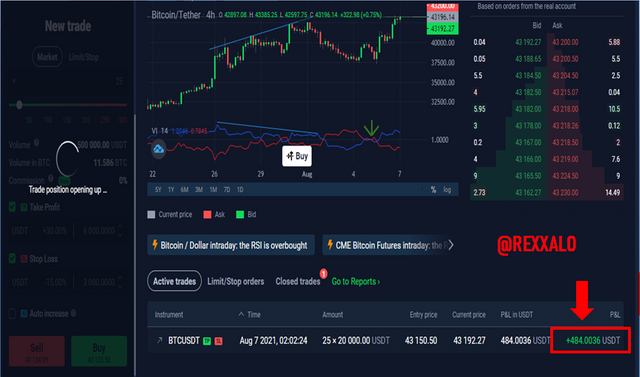Toggle the Take Profit checkbox
This screenshot has height=377, width=640.
pyautogui.click(x=12, y=207)
